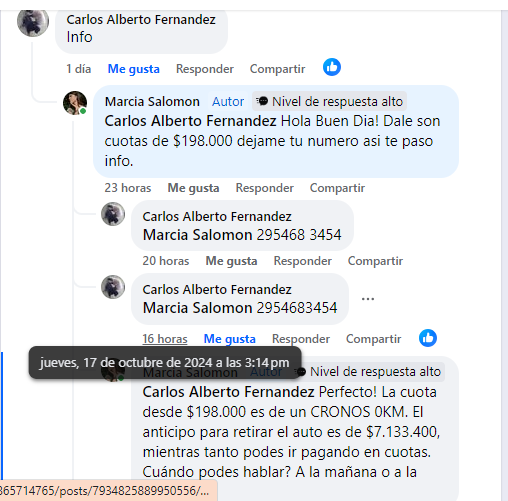Toggle Me gusta on the 23 horas reply

pos(193,188)
